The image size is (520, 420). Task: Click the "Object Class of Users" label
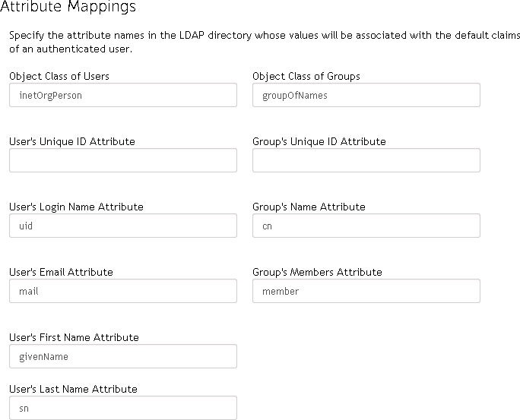coord(59,76)
